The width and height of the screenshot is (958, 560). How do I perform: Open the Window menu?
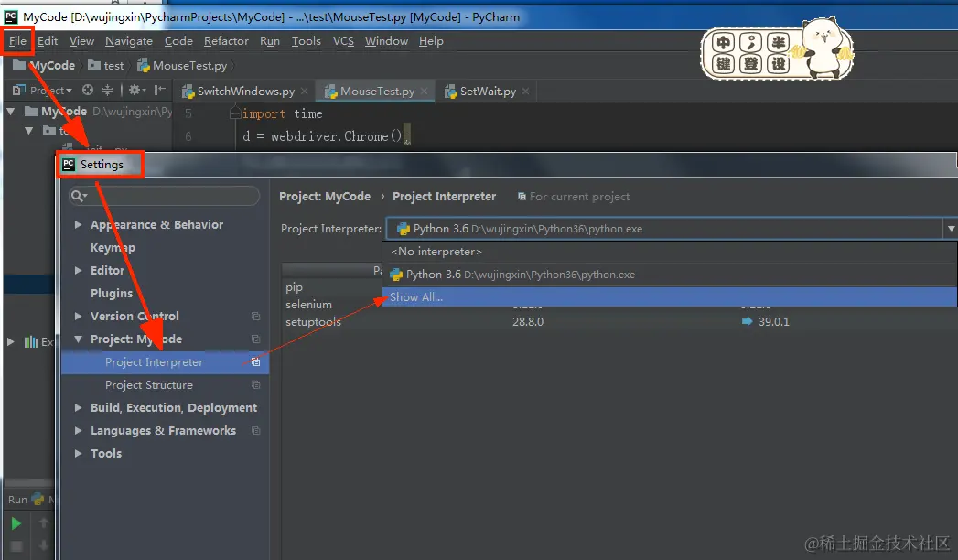(x=386, y=41)
